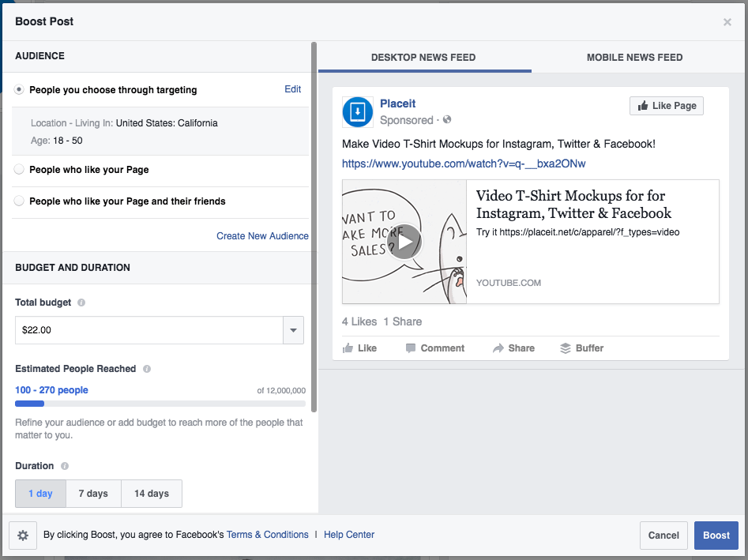Close the Boost Post dialog
The image size is (748, 560).
click(727, 22)
